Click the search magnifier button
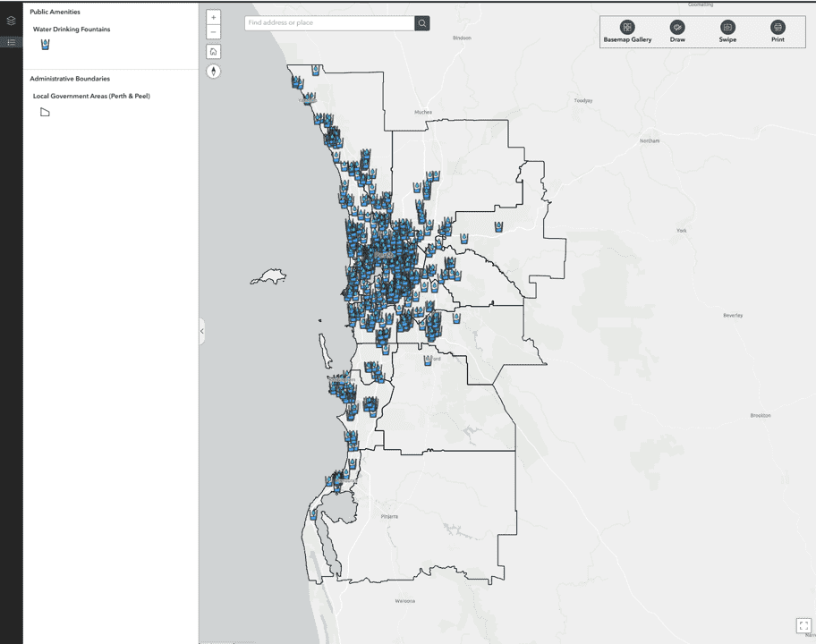 click(x=422, y=22)
